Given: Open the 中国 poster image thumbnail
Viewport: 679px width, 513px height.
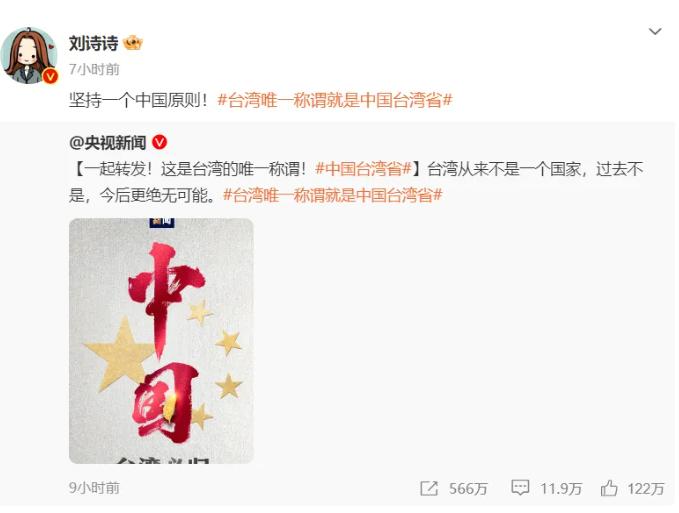Looking at the screenshot, I should click(x=161, y=341).
